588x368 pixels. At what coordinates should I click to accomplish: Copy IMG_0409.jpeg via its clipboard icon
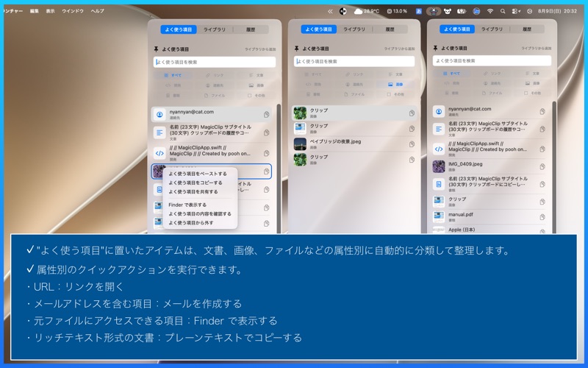click(542, 167)
